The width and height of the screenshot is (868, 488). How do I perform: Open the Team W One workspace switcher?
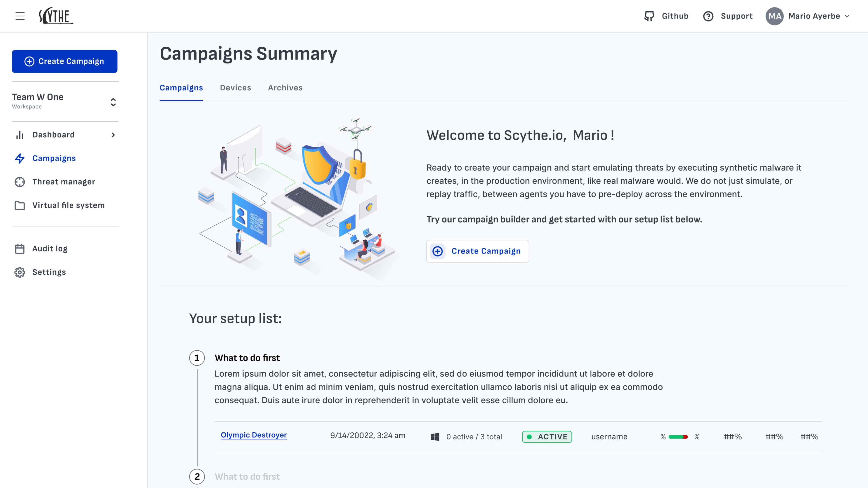(113, 102)
